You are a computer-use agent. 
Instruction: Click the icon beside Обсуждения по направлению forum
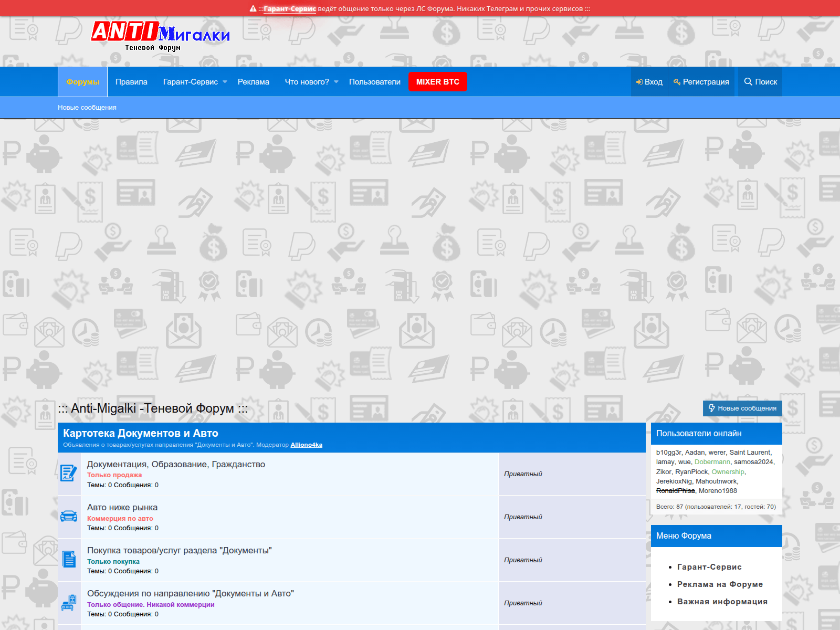coord(69,603)
